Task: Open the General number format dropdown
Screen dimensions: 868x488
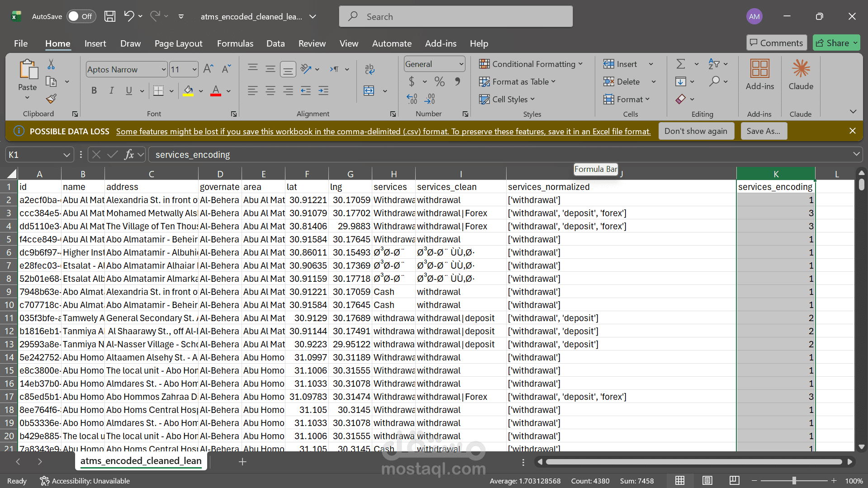Action: pyautogui.click(x=461, y=64)
